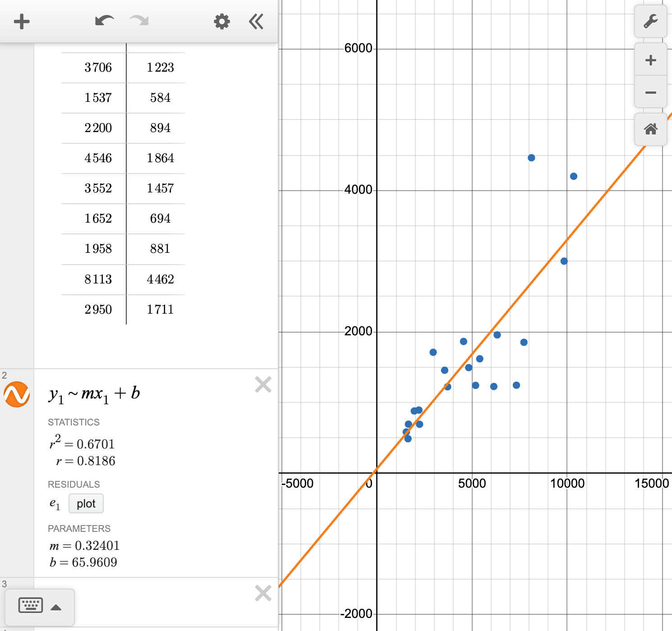
Task: Zoom in using the plus icon
Action: click(x=650, y=60)
